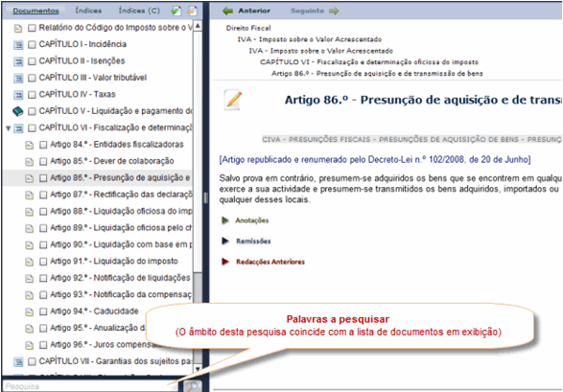Switch to the Índices (C) tab
Viewport: 563px width, 392px height.
[x=139, y=11]
